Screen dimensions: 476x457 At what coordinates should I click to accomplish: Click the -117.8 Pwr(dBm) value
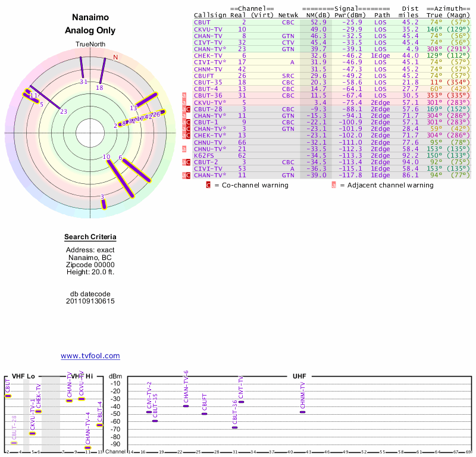pyautogui.click(x=350, y=176)
